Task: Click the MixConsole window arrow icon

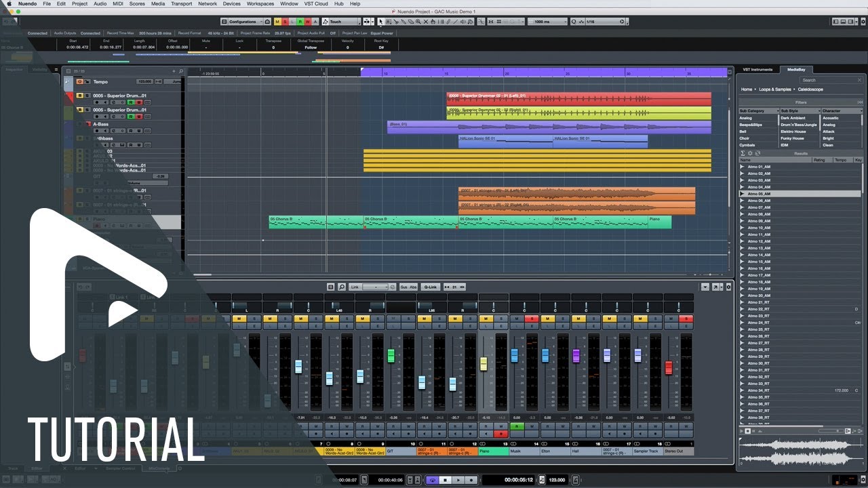Action: click(x=715, y=287)
